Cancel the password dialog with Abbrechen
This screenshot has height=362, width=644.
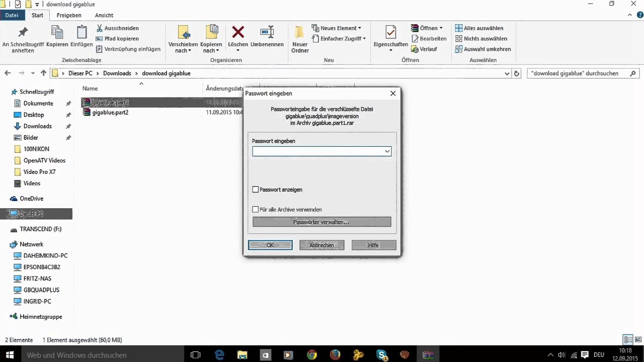tap(322, 245)
